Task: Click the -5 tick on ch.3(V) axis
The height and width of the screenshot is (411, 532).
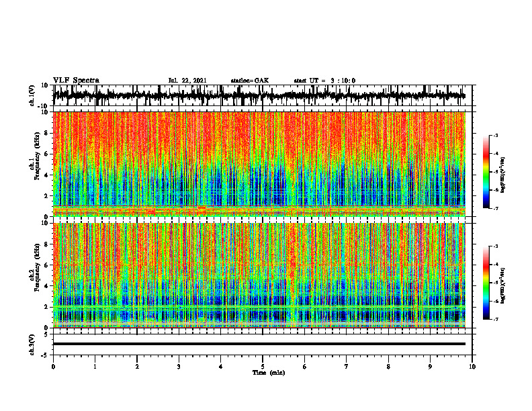Action: click(46, 355)
